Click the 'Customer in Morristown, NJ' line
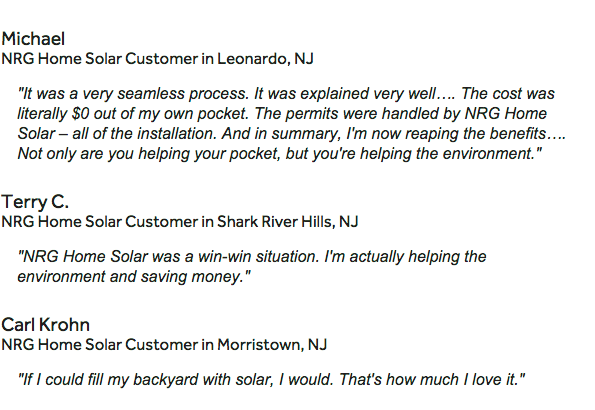595x410 pixels. pos(164,345)
